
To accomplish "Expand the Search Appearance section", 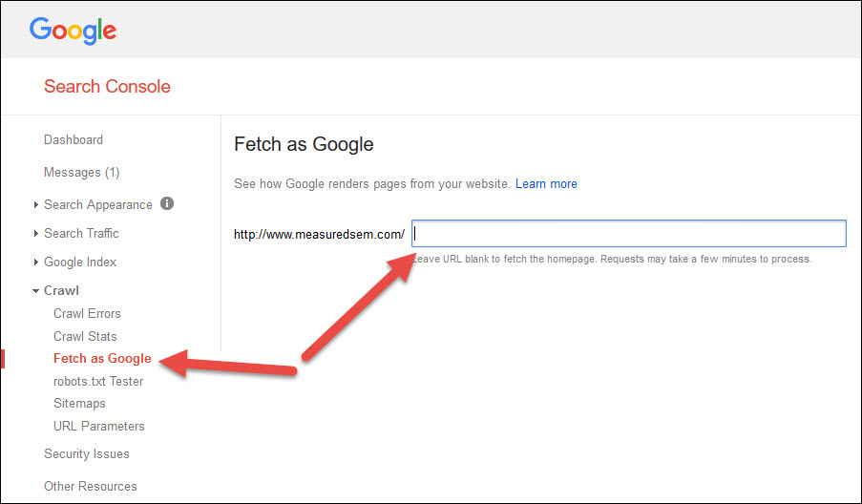I will click(36, 205).
